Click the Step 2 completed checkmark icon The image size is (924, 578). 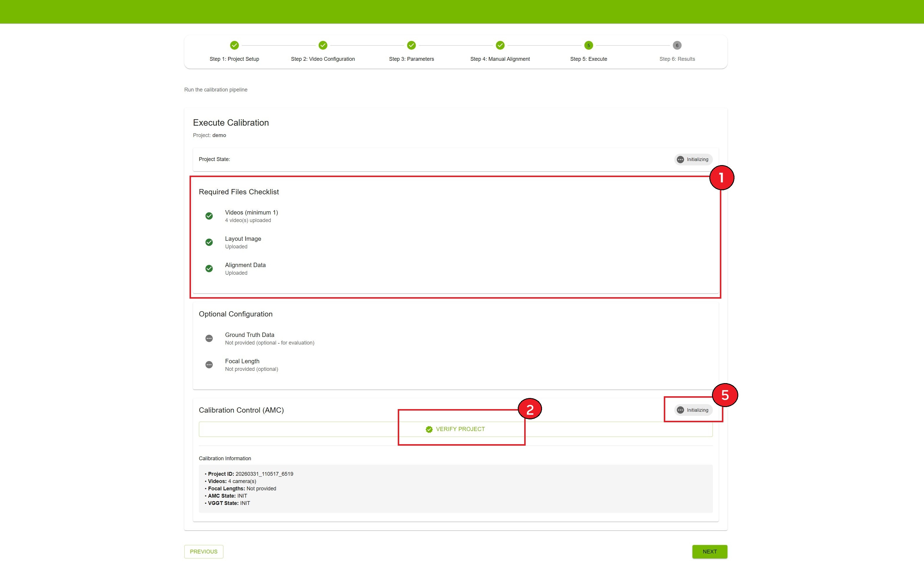pyautogui.click(x=323, y=46)
